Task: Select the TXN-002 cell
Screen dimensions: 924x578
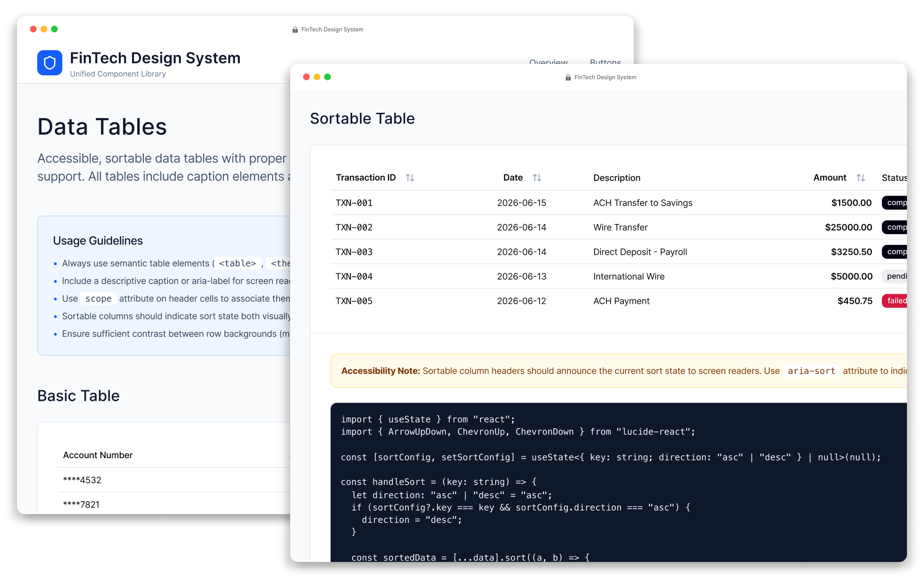Action: click(x=354, y=227)
